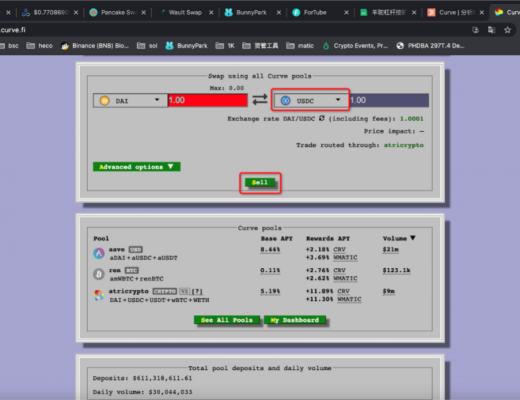The width and height of the screenshot is (520, 400).
Task: Click the ren $123.1k volume value
Action: click(x=396, y=270)
